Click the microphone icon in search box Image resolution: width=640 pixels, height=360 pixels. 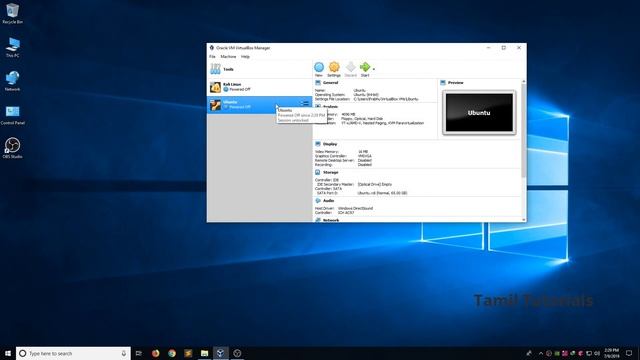pyautogui.click(x=124, y=353)
